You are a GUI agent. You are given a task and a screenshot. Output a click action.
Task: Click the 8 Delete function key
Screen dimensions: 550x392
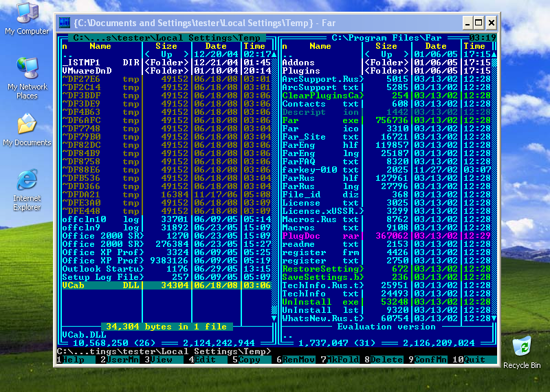[x=383, y=360]
